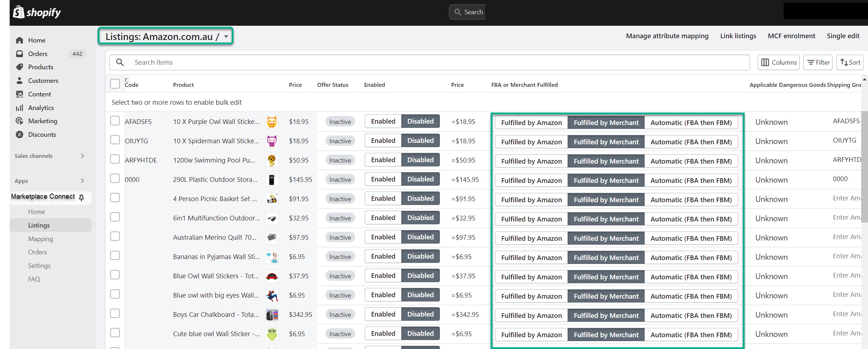Tick the checkbox for AFADSFS row
The image size is (868, 349).
[115, 121]
